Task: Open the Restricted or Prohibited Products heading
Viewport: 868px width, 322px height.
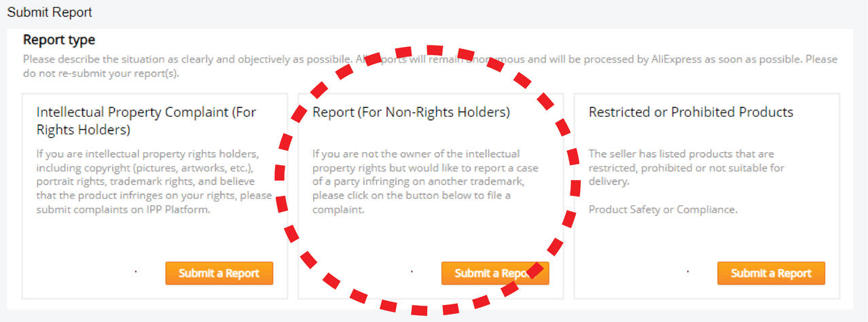Action: pos(691,112)
